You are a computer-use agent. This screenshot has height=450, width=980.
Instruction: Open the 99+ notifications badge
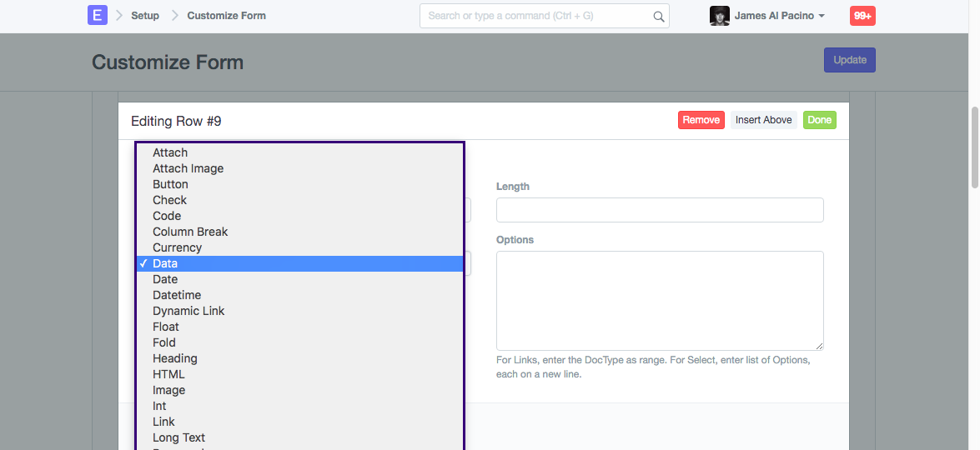point(862,16)
